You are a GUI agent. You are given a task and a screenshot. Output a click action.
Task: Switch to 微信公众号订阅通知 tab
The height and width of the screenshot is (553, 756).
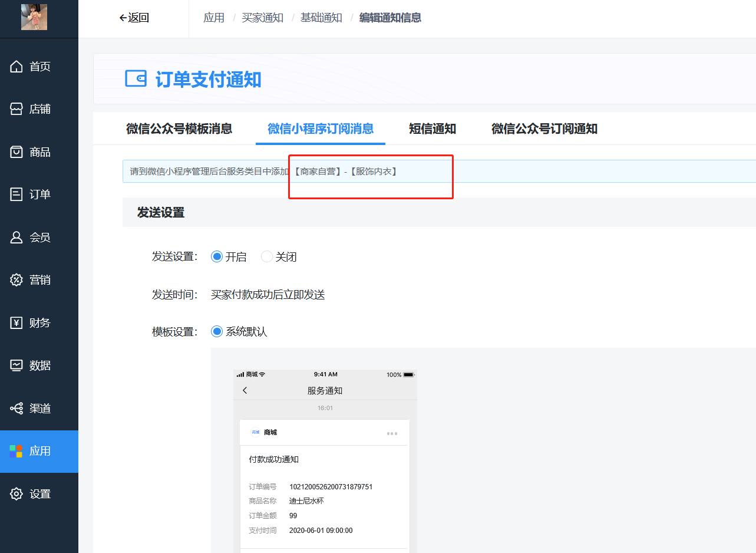click(x=544, y=128)
